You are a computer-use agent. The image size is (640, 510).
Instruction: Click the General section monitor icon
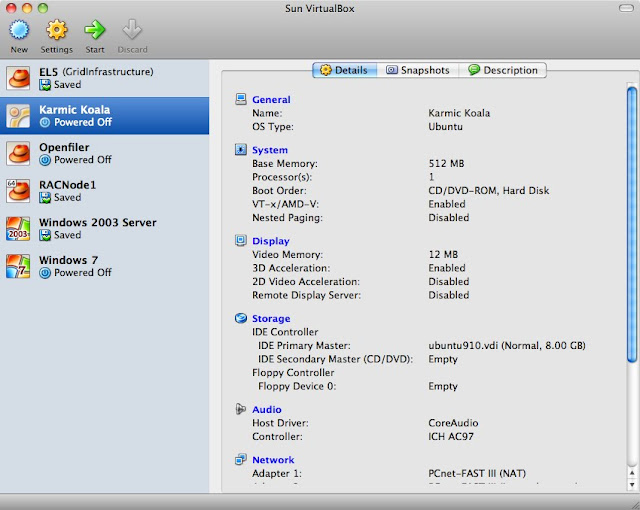click(x=241, y=99)
